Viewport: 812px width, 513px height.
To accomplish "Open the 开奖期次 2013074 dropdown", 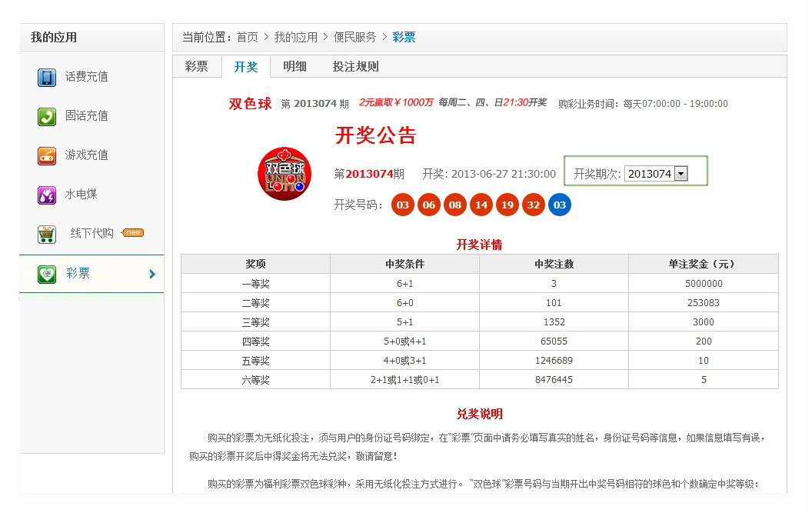I will (x=656, y=174).
